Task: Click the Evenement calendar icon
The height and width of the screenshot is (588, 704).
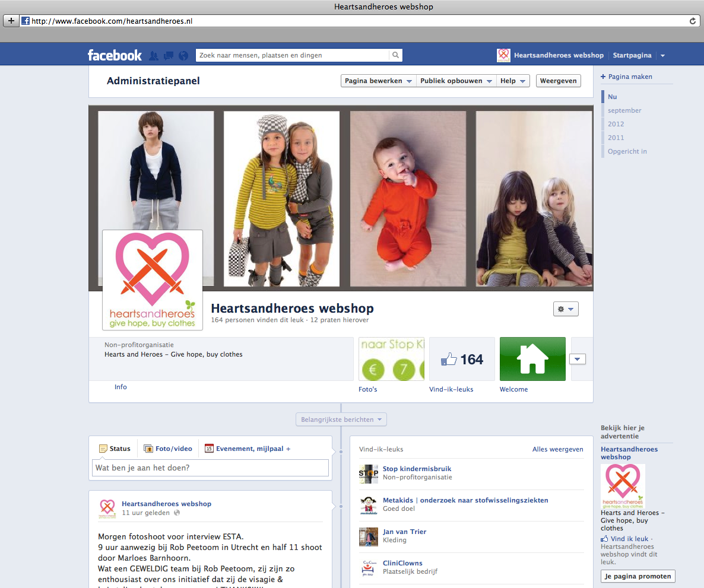Action: coord(209,449)
